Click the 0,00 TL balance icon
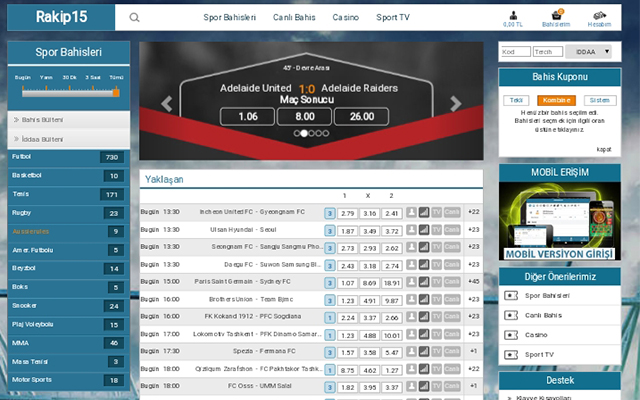The height and width of the screenshot is (400, 640). 513,17
